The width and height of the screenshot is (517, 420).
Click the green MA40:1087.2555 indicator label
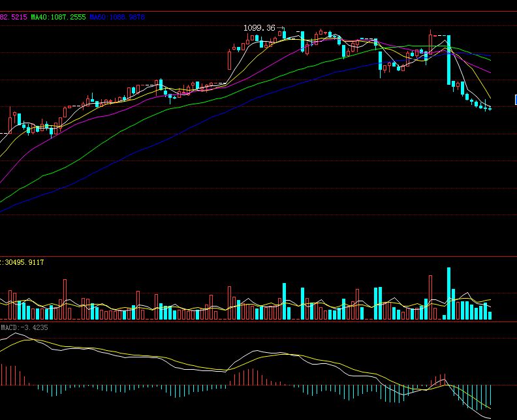(x=58, y=17)
